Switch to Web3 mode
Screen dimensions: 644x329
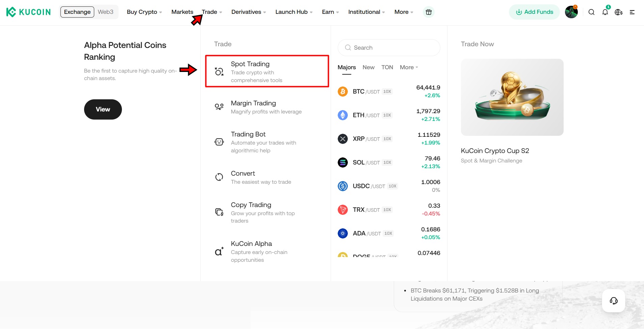(105, 12)
